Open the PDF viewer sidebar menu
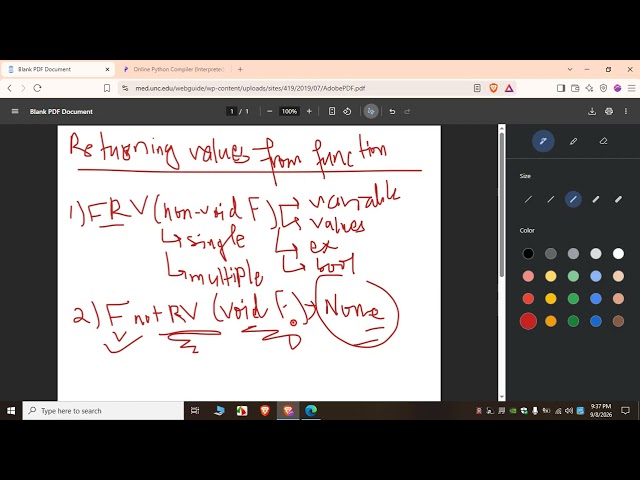Screen dimensions: 640x480 coord(15,111)
